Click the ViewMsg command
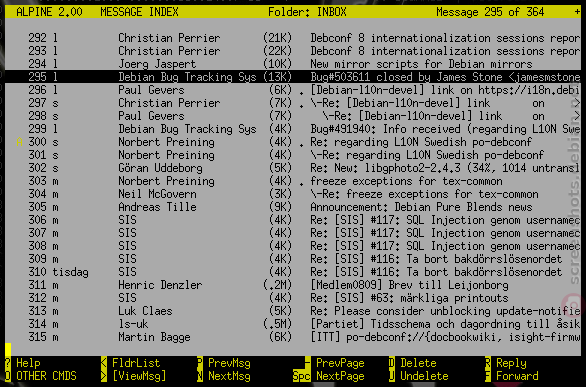The width and height of the screenshot is (586, 387). (x=139, y=376)
